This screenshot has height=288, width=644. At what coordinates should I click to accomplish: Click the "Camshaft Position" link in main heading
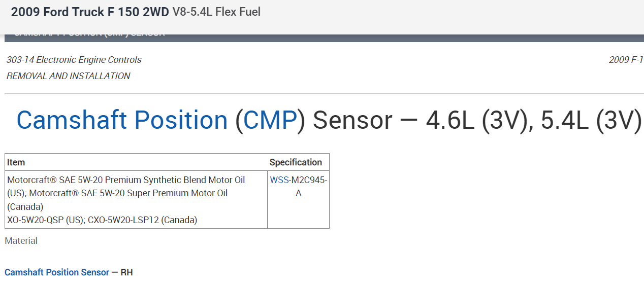coord(122,120)
